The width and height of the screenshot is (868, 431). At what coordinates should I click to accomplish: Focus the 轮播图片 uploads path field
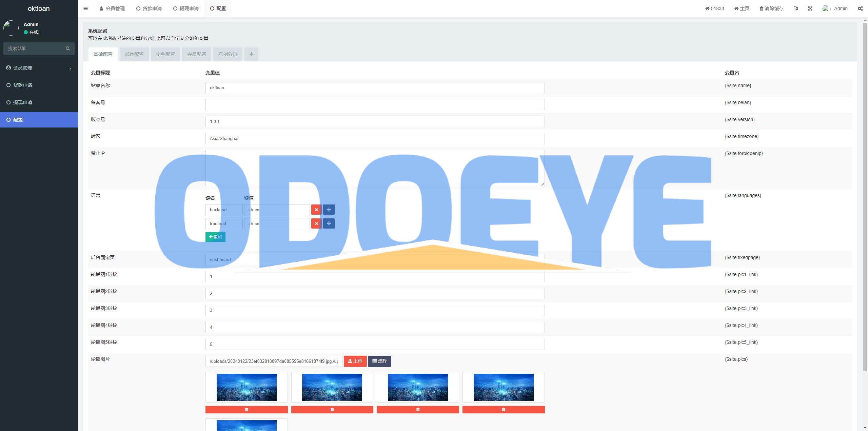pos(274,361)
